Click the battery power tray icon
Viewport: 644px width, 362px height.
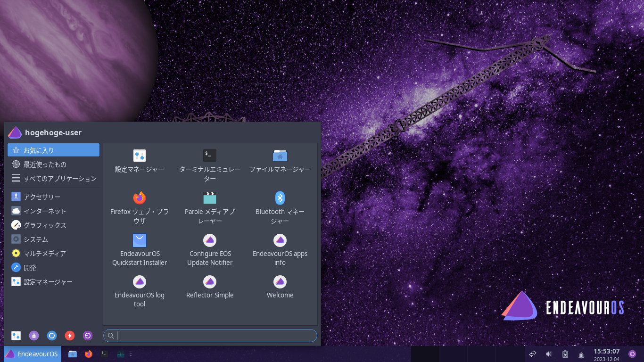click(565, 354)
